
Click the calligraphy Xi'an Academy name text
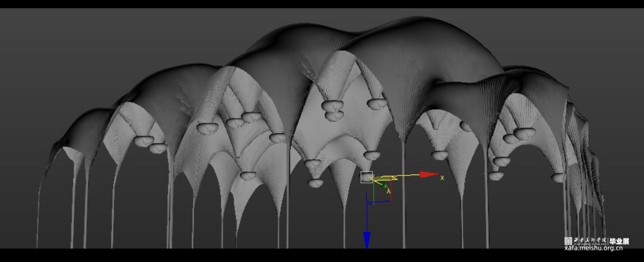(x=590, y=239)
